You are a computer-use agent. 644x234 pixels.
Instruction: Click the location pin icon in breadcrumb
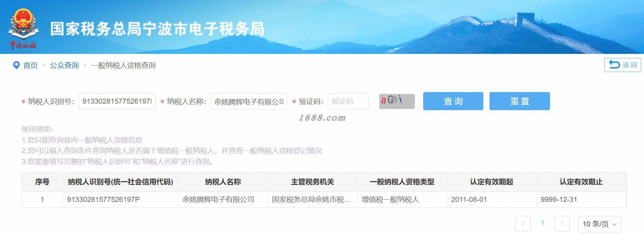point(16,65)
